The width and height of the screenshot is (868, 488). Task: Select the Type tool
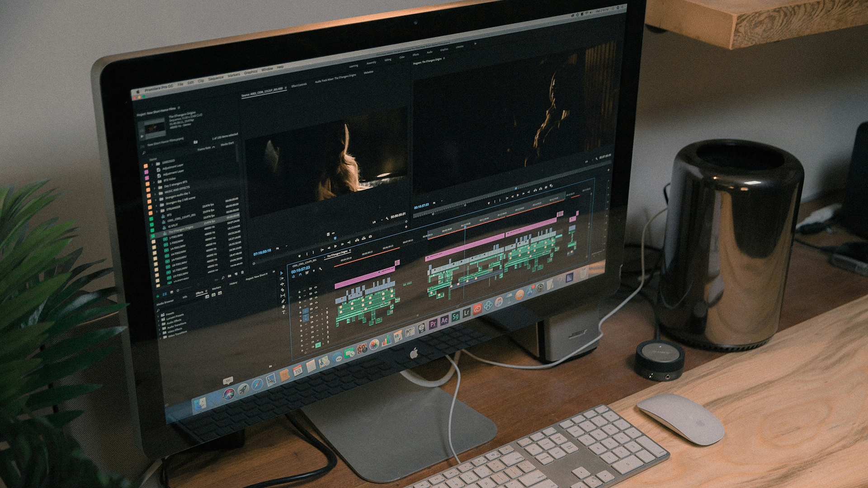[284, 312]
